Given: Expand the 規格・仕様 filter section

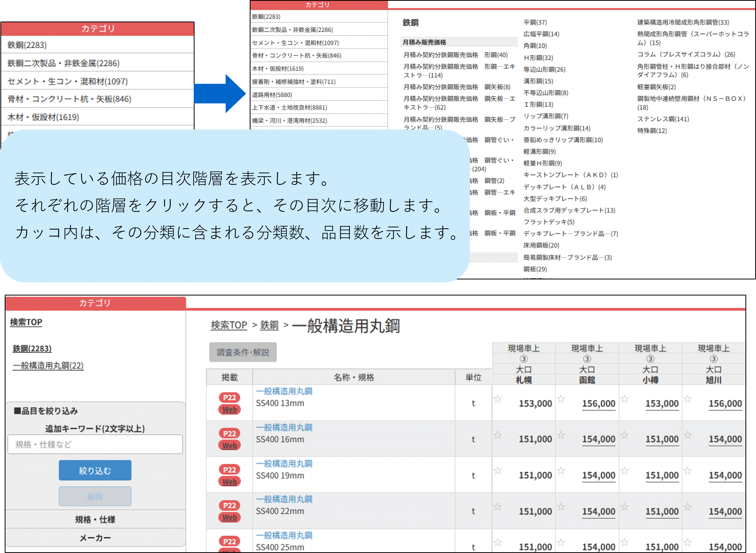Looking at the screenshot, I should [x=95, y=519].
